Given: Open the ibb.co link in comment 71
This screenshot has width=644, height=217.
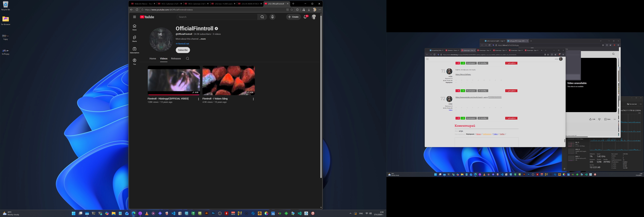Looking at the screenshot, I should pos(463,74).
